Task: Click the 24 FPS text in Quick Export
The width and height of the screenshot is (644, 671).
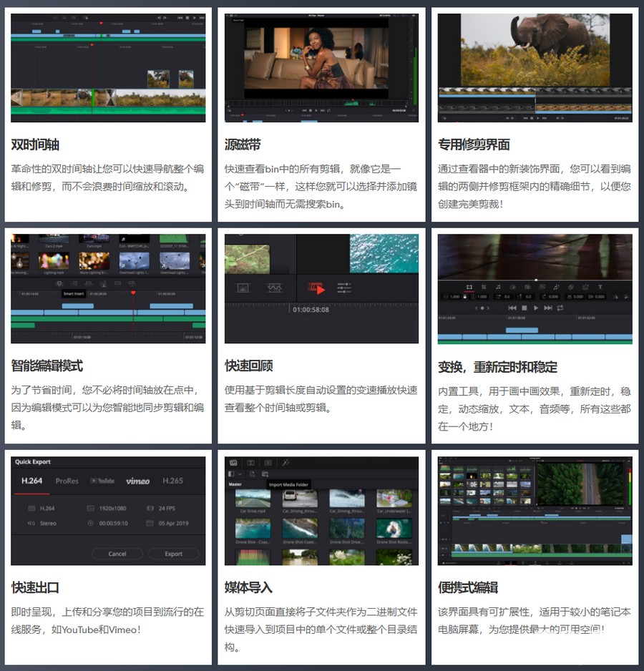Action: click(167, 509)
